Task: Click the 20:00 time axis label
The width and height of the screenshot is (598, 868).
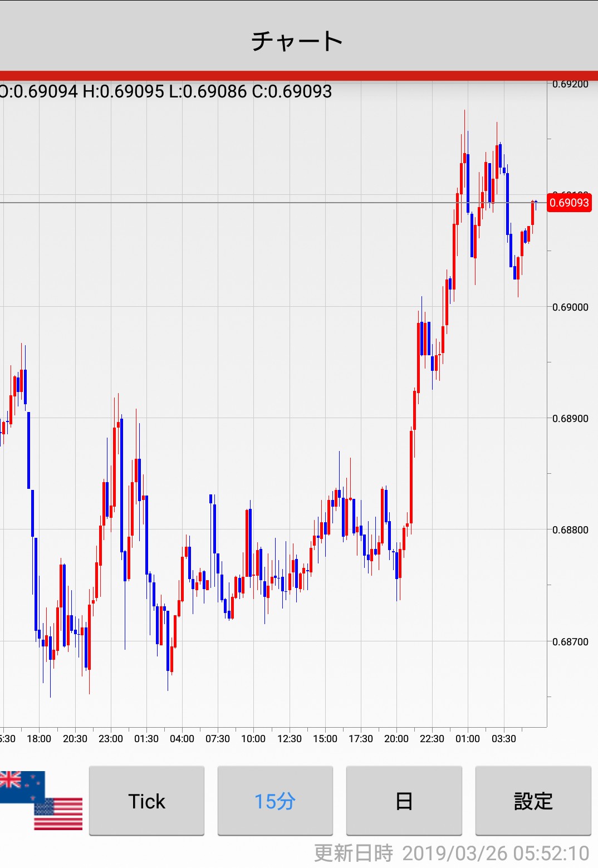Action: coord(396,739)
